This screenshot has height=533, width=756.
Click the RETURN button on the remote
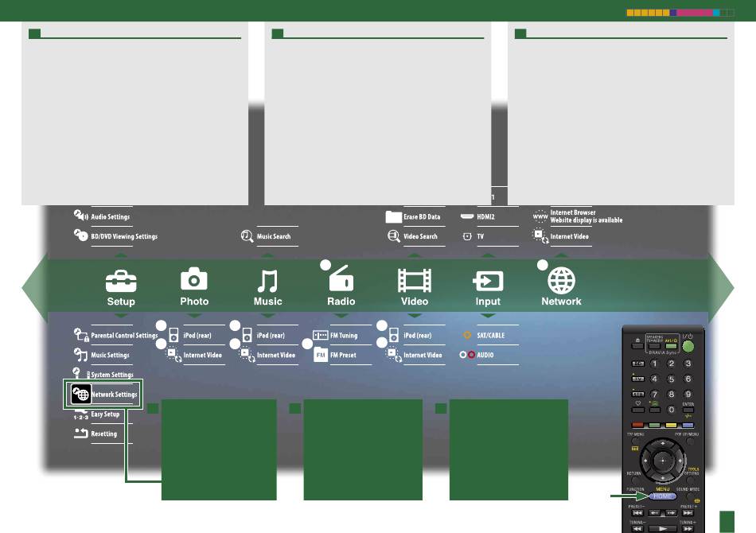point(634,480)
